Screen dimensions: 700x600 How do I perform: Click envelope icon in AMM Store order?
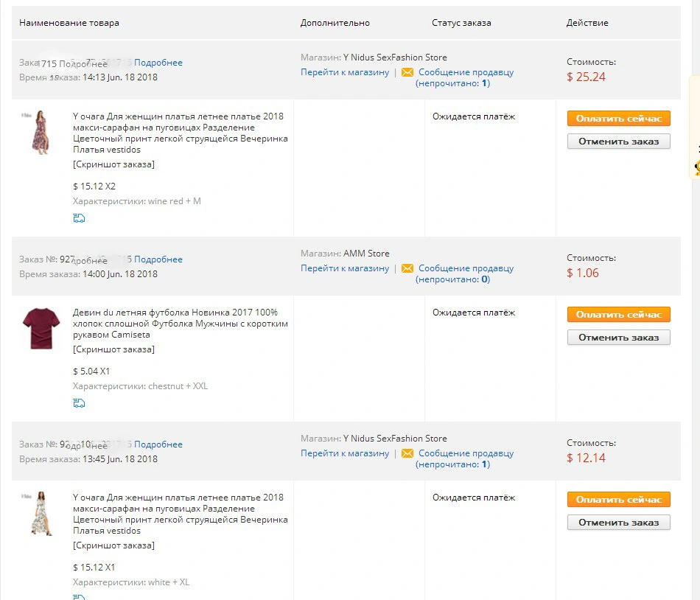tap(407, 268)
